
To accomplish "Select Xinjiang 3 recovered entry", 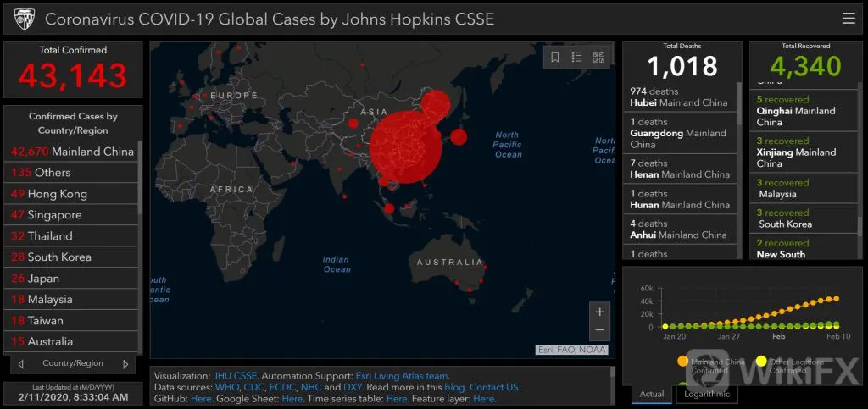I will pyautogui.click(x=804, y=152).
